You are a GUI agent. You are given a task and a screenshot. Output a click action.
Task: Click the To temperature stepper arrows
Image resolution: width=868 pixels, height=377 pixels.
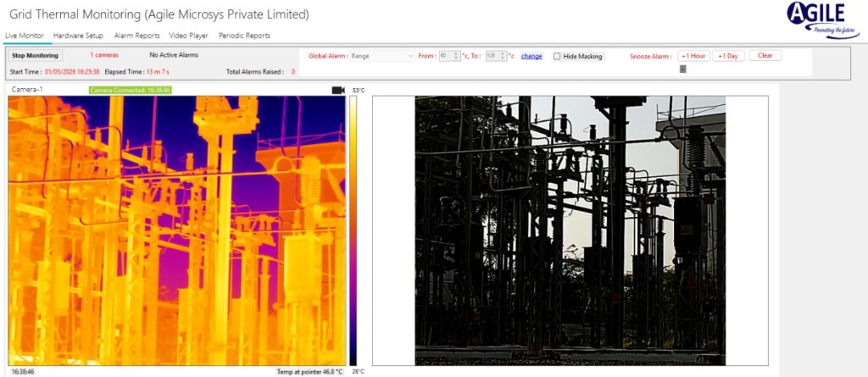[x=503, y=56]
